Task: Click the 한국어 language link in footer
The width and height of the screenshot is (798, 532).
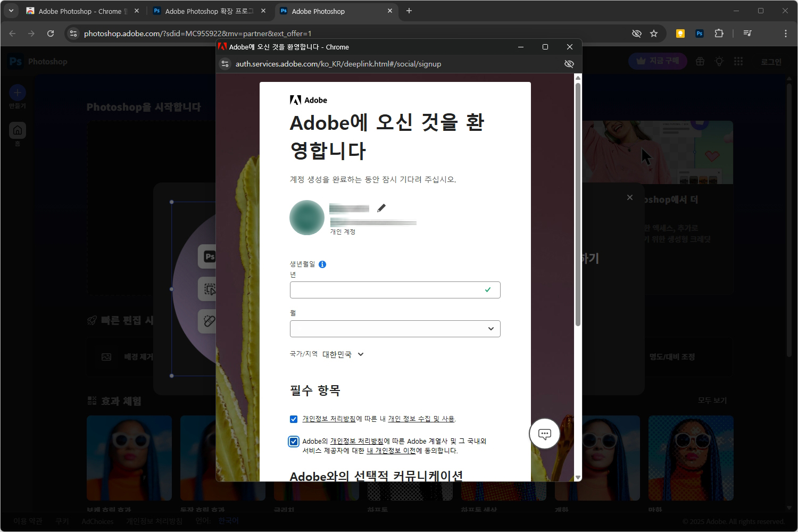Action: tap(228, 521)
